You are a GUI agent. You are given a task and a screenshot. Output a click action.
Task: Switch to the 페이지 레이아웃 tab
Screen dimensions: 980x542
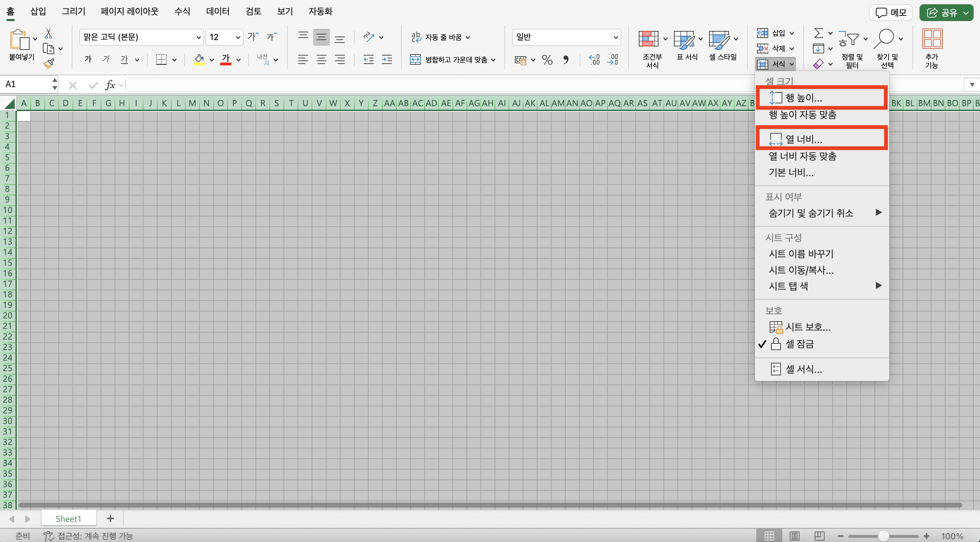129,11
